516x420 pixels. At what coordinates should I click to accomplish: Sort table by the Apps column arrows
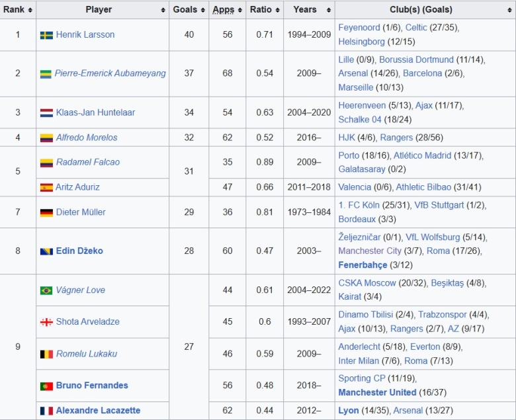(x=240, y=10)
